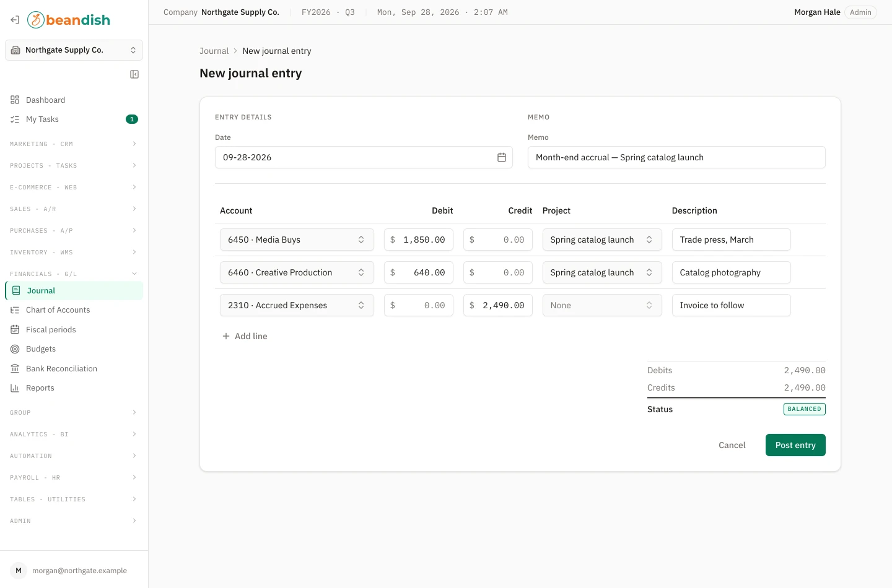Click the debit amount 640.00 field

(419, 272)
